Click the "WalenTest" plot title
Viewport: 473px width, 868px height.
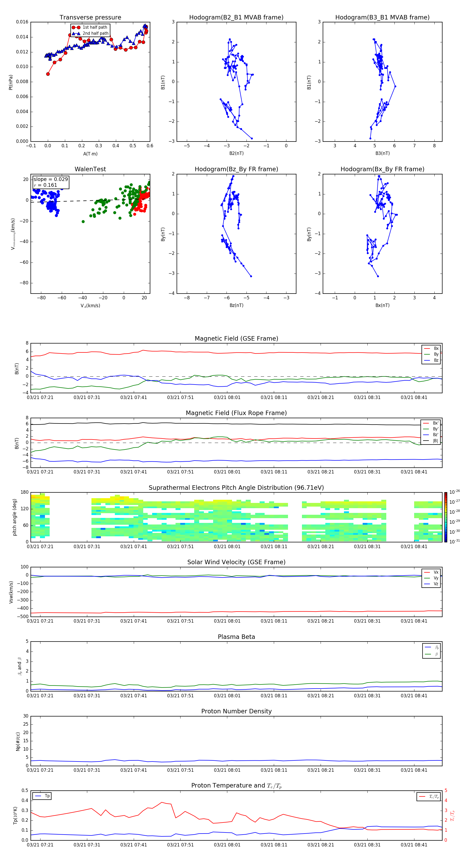pyautogui.click(x=90, y=169)
